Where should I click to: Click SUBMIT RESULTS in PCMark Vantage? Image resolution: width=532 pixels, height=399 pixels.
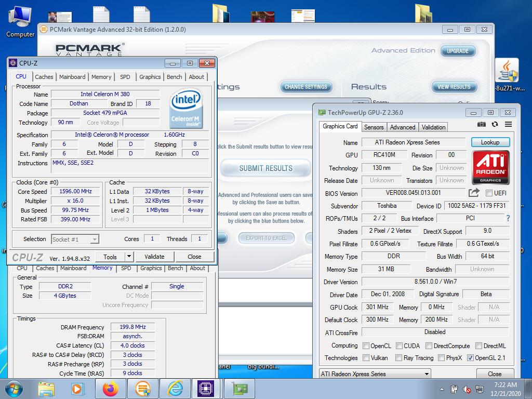click(265, 168)
